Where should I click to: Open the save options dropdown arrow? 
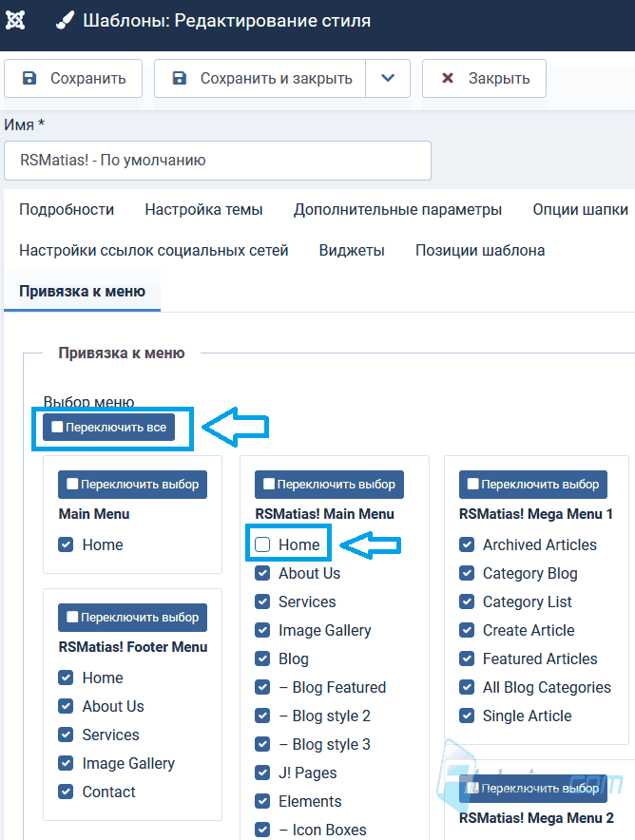pos(388,78)
